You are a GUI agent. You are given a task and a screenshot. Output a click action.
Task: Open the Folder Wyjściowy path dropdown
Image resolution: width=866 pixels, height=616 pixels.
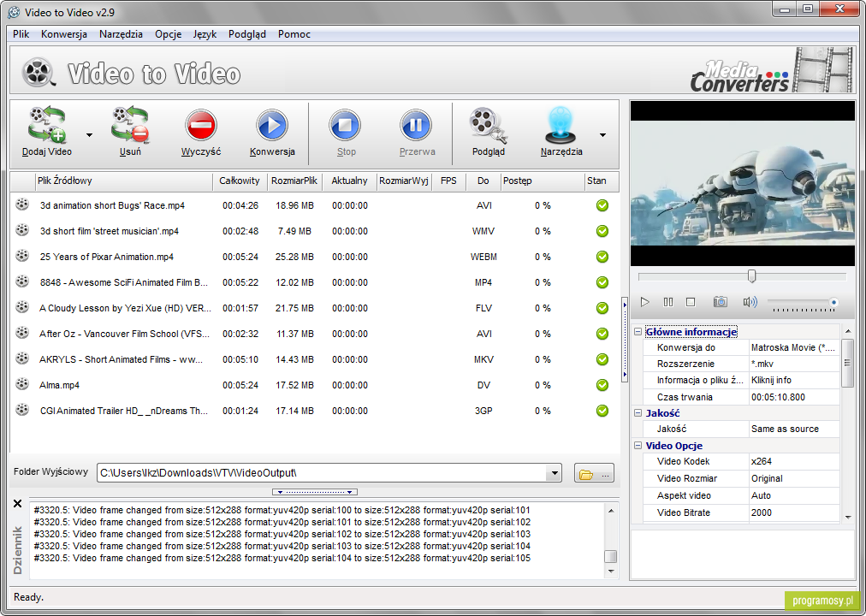pyautogui.click(x=554, y=473)
